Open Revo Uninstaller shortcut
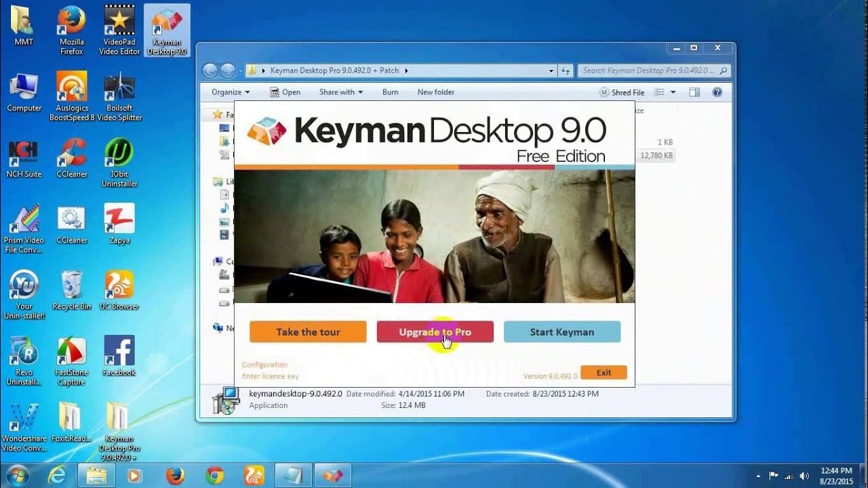The height and width of the screenshot is (488, 868). coord(24,361)
